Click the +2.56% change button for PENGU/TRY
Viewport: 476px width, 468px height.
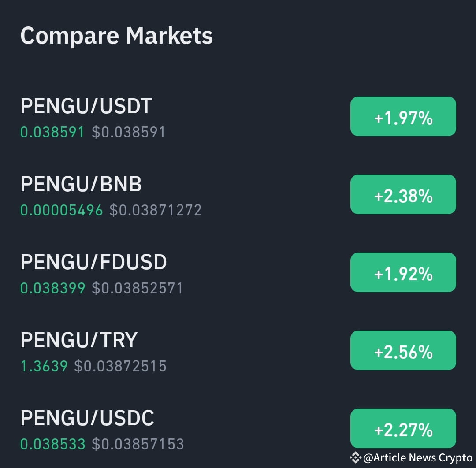[403, 350]
